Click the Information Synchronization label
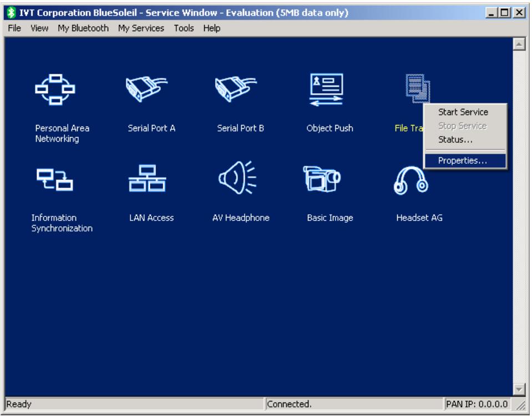Viewport: 532px width, 417px height. coord(62,223)
